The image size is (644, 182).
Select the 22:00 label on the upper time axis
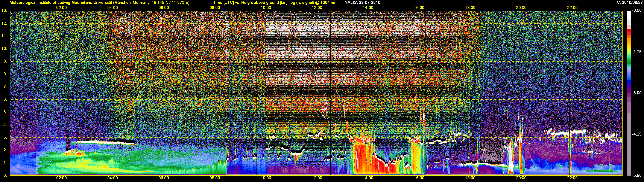(572, 8)
